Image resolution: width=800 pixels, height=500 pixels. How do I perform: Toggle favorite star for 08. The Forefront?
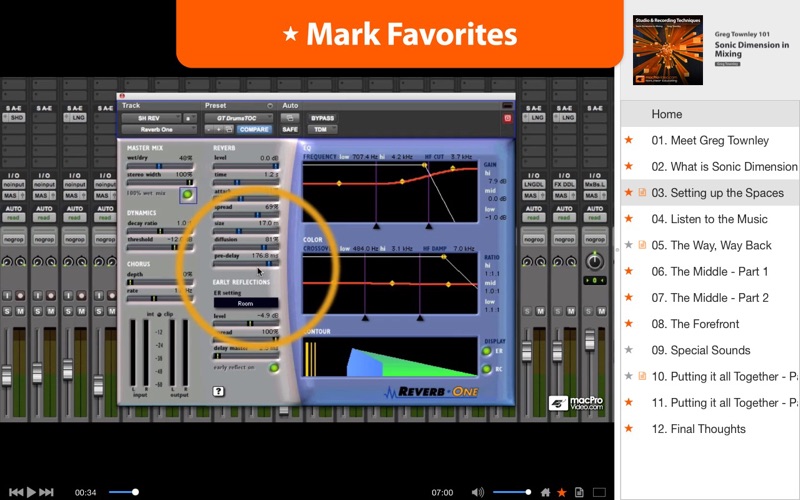click(629, 323)
